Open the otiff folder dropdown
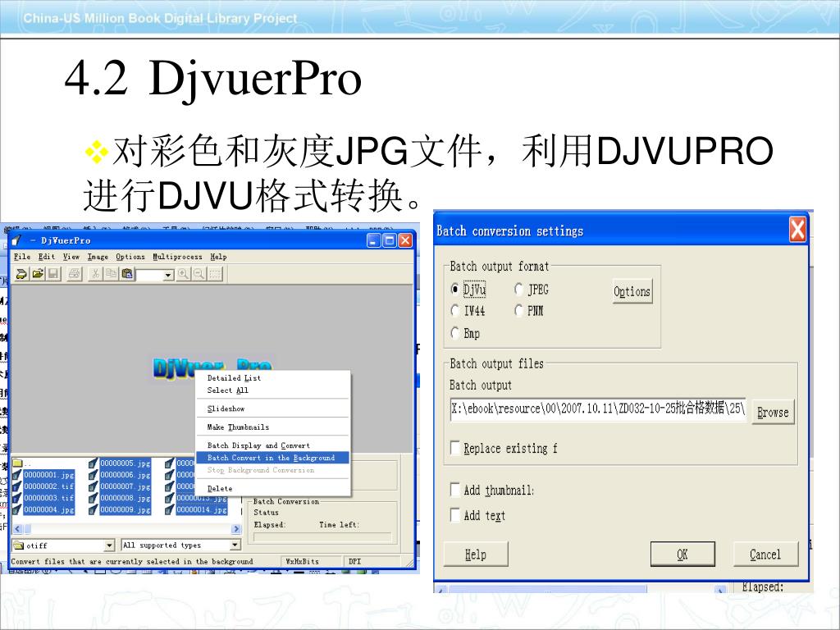The image size is (840, 630). [109, 546]
